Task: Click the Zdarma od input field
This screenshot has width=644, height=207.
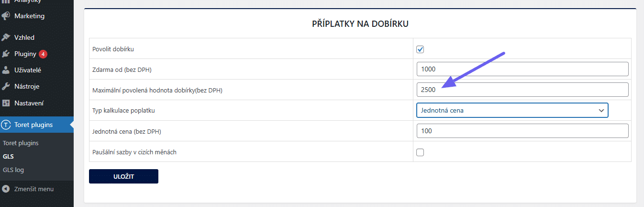Action: pos(522,69)
